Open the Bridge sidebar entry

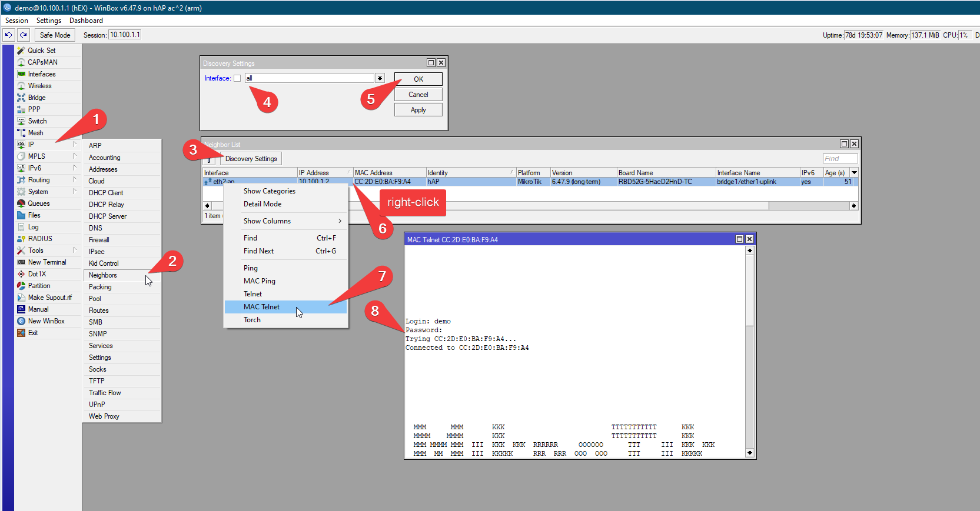click(36, 98)
